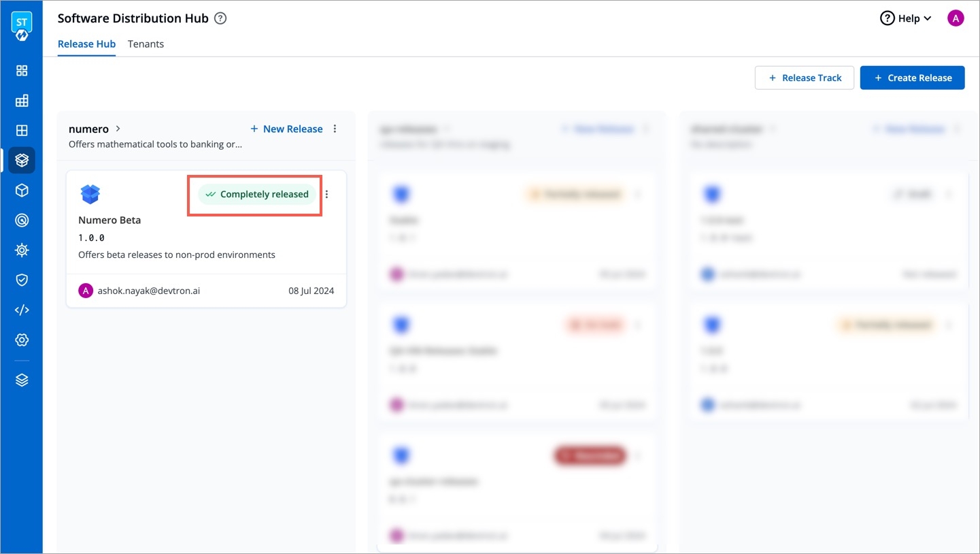Click New Release link in numero track
The image size is (980, 554).
click(286, 129)
